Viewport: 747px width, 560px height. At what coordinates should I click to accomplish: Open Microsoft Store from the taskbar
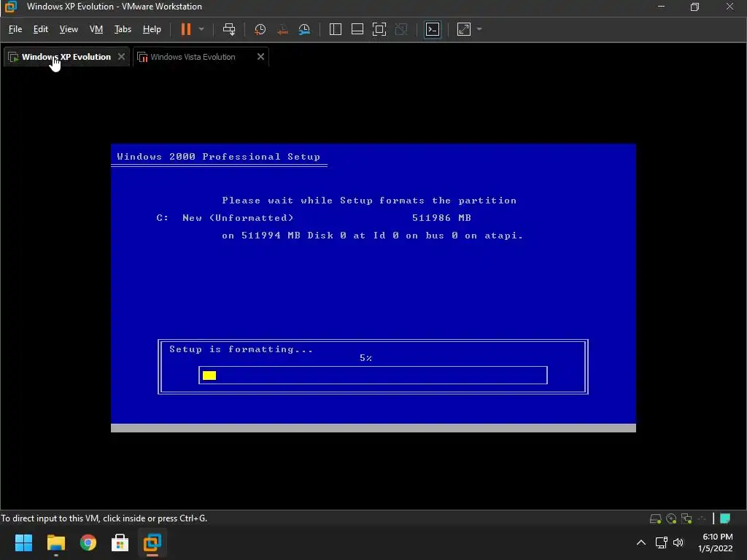[x=120, y=542]
